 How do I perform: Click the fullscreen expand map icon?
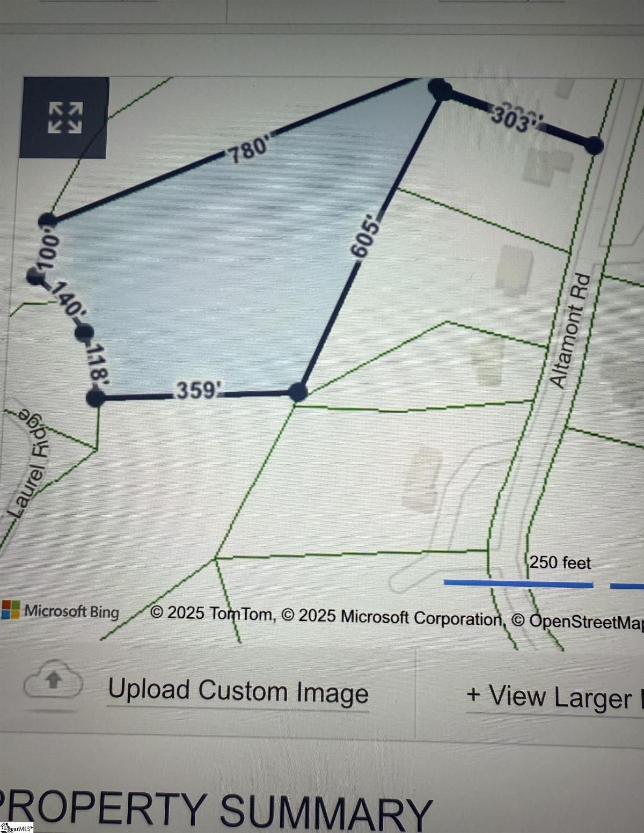[65, 118]
